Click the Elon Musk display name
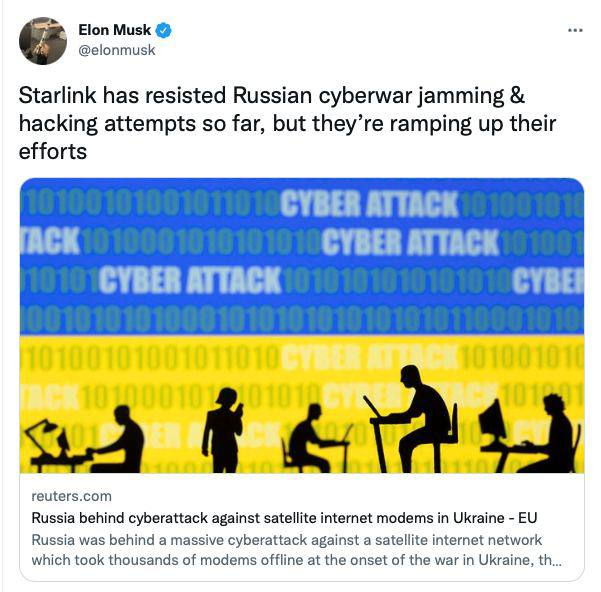 114,30
